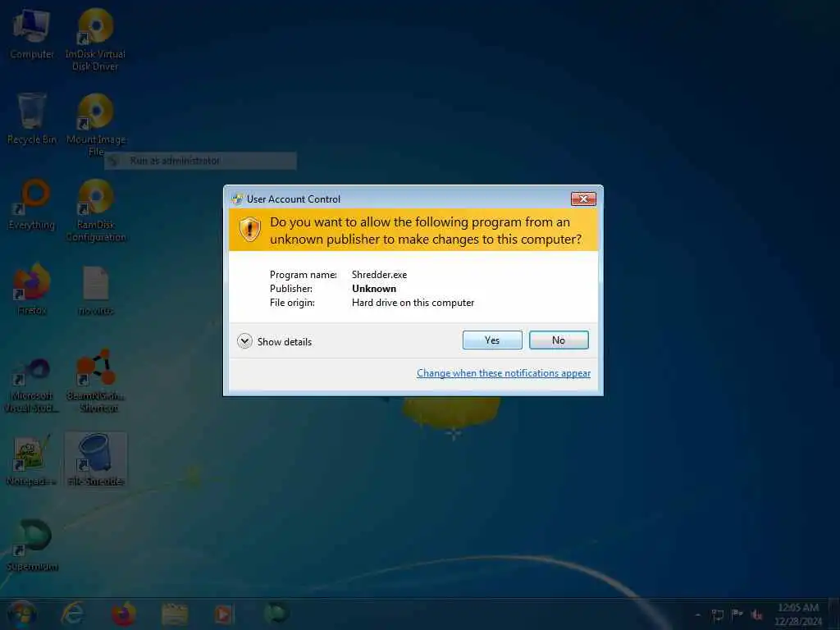Viewport: 840px width, 630px height.
Task: Select the BeamNG shortcut icon on desktop
Action: click(96, 381)
